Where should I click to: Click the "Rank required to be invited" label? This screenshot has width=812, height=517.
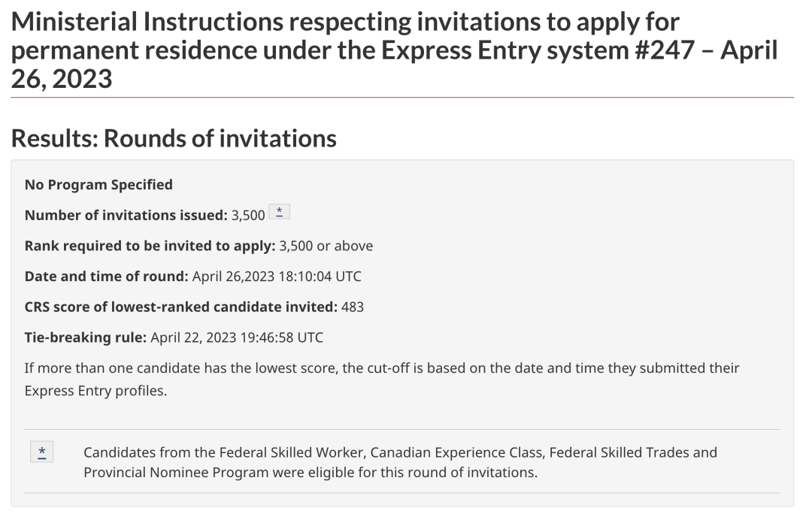coord(150,246)
